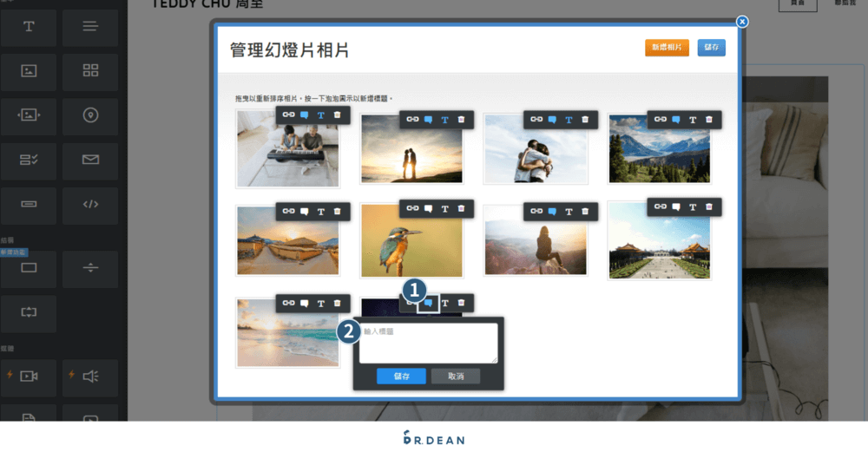Click the highlighted caption bubble on night sky photo

[x=429, y=303]
